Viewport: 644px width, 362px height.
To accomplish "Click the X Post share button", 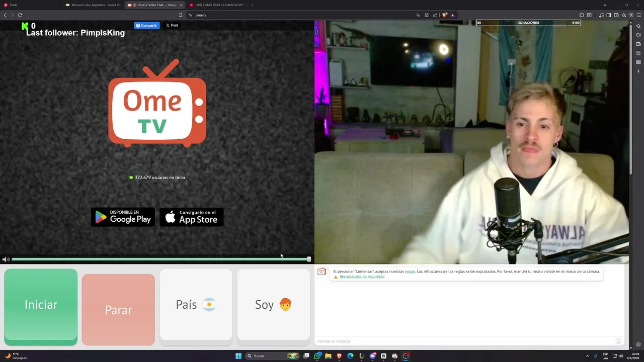I will (172, 25).
